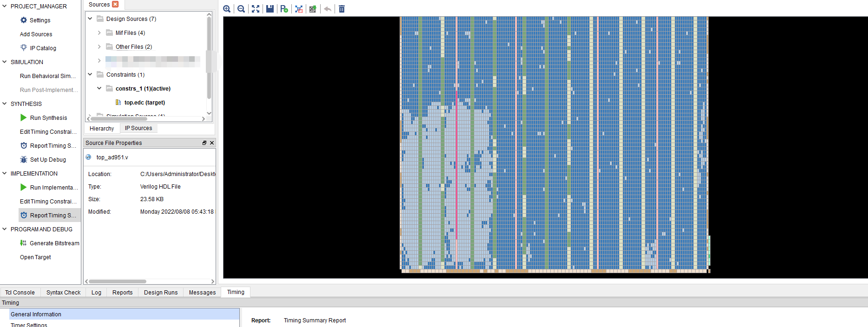Click the P-plus add icon in toolbar
This screenshot has width=868, height=327.
click(284, 9)
